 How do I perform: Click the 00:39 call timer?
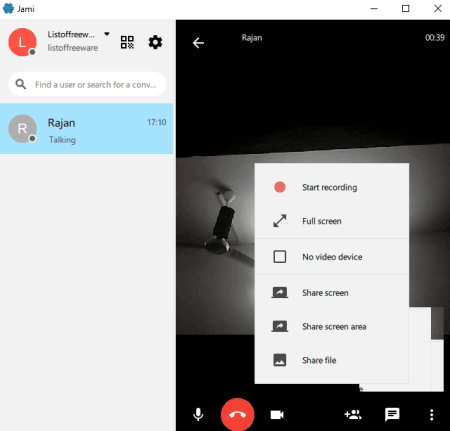click(435, 38)
